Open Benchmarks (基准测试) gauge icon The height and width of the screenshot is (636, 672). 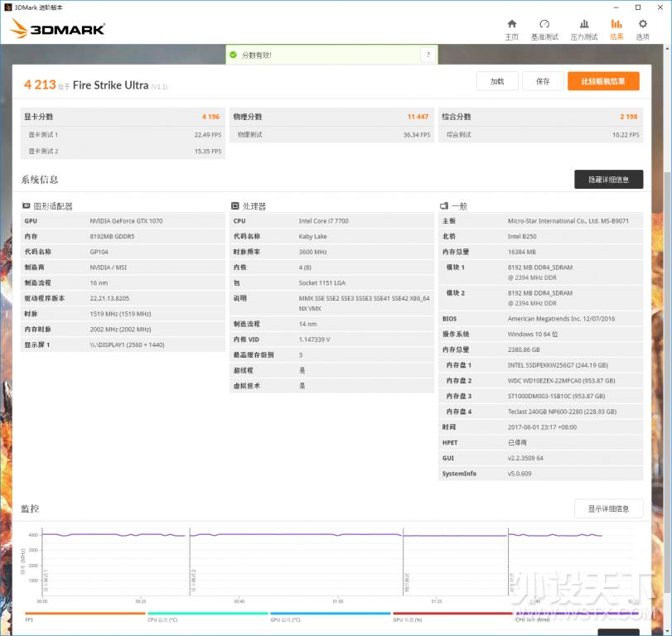coord(544,29)
